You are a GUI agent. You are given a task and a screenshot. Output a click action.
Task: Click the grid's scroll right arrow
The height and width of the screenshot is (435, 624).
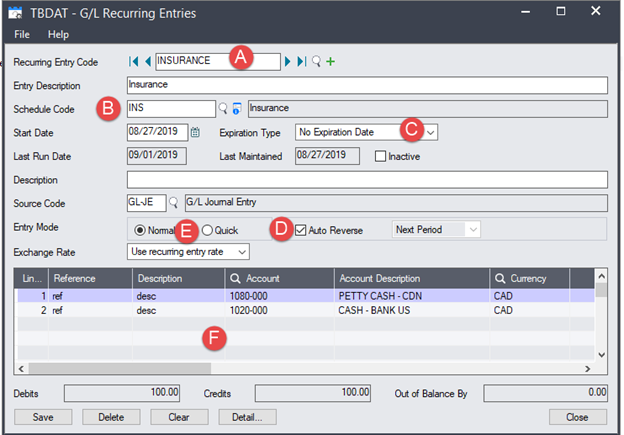click(587, 369)
